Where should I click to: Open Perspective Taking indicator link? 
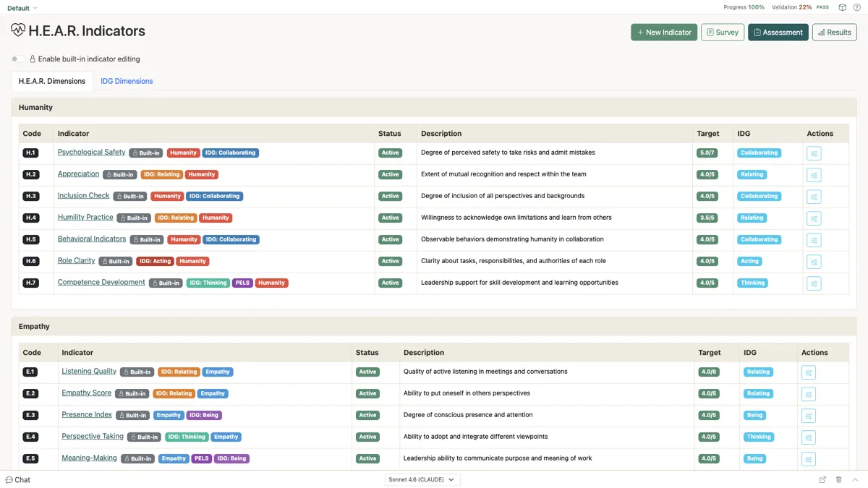[x=93, y=436]
